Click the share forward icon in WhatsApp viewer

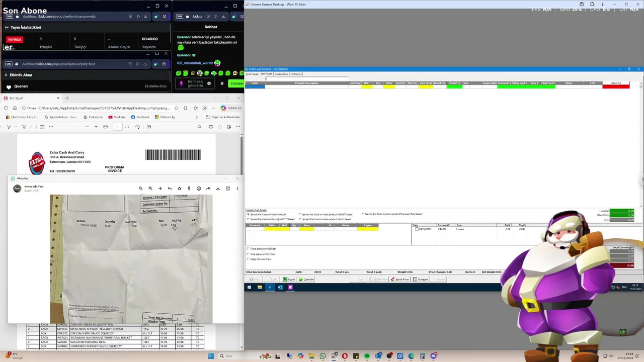pos(208,189)
